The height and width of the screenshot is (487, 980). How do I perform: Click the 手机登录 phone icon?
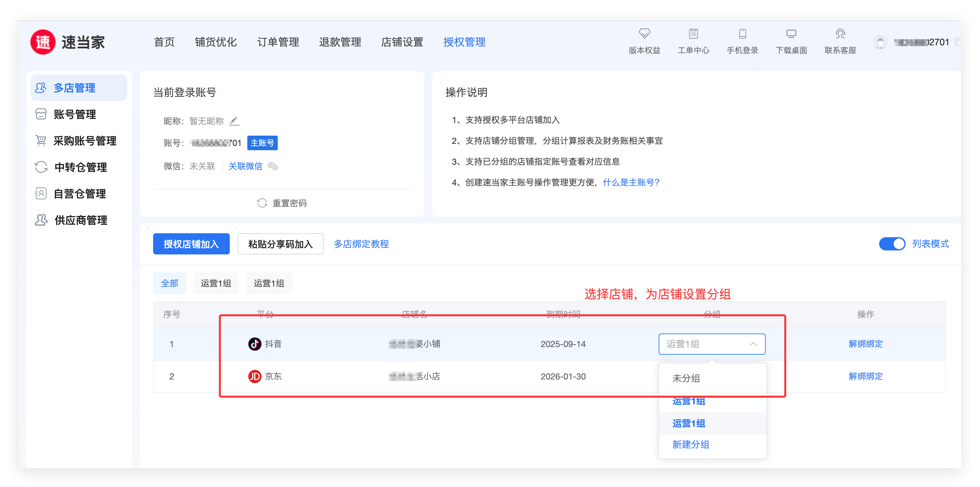742,33
